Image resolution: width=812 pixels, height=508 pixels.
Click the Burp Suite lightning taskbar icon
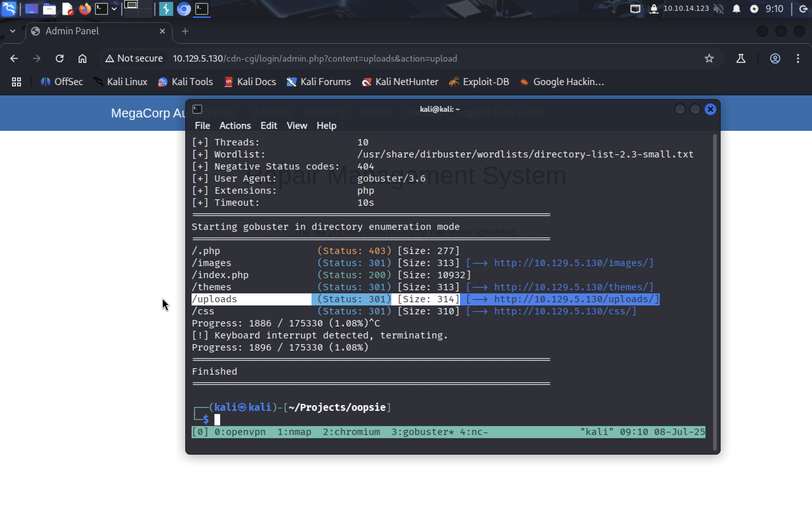click(166, 9)
